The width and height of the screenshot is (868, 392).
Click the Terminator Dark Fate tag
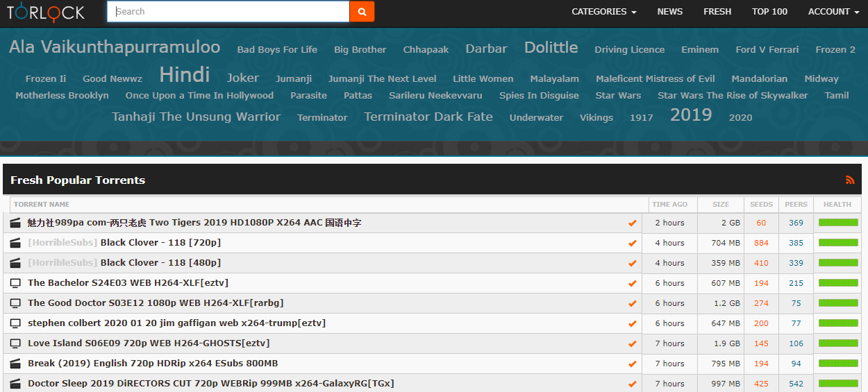coord(428,117)
